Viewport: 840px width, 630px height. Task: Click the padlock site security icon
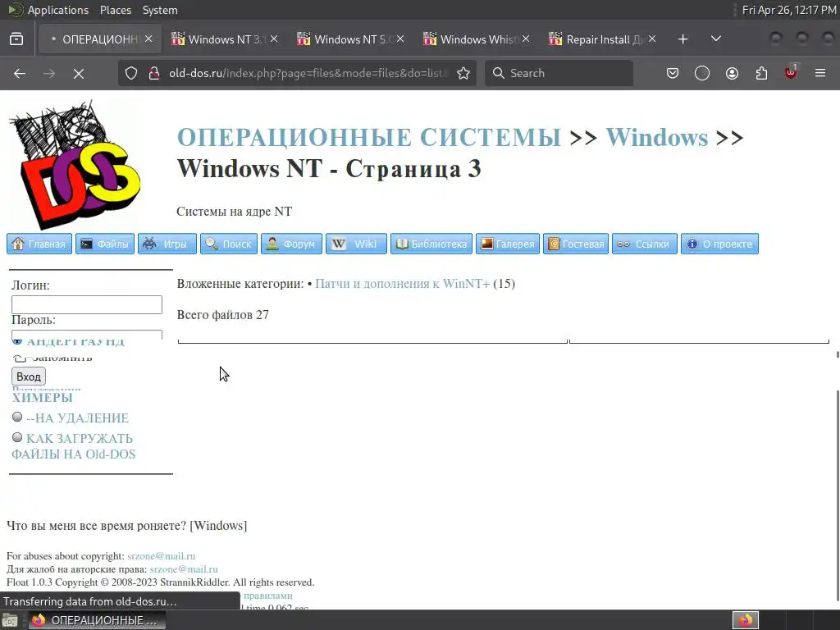154,73
